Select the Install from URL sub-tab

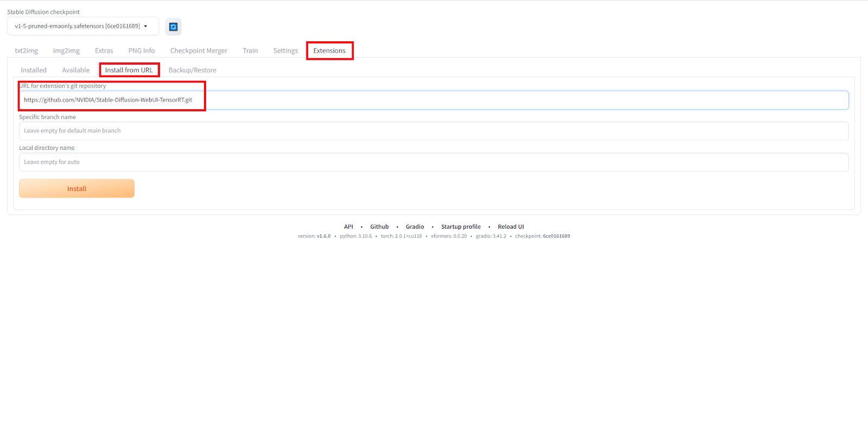pos(129,70)
